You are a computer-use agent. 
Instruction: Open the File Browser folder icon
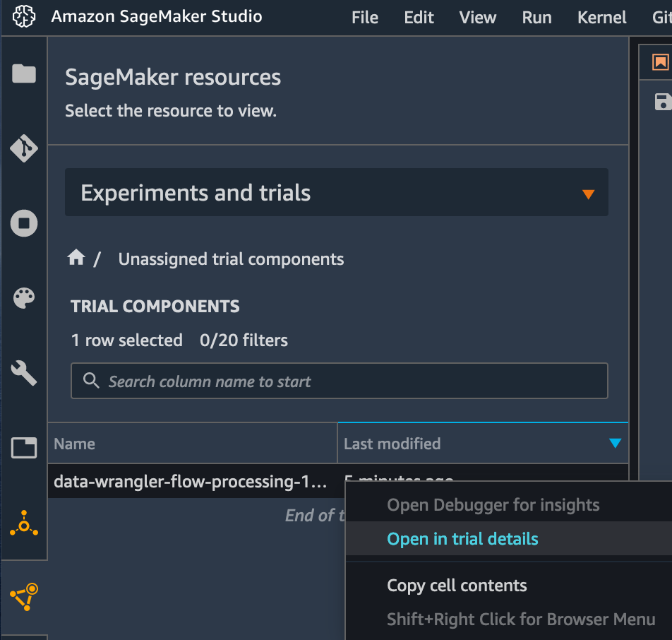24,73
